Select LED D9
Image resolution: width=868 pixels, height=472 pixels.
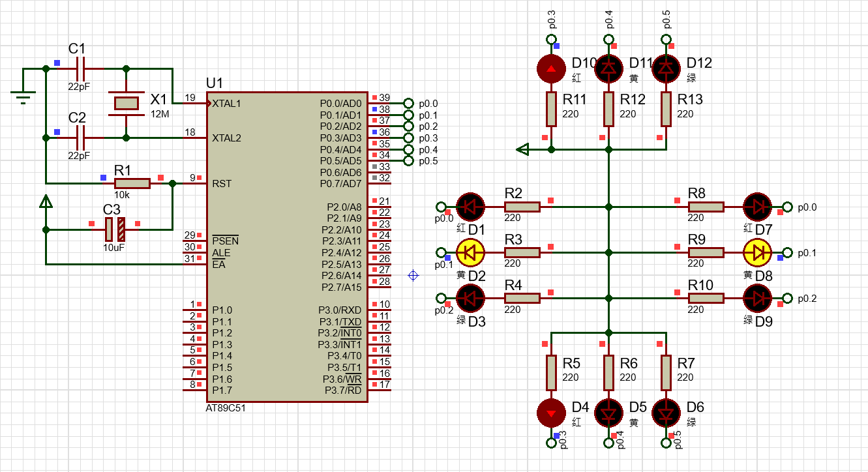(x=758, y=298)
